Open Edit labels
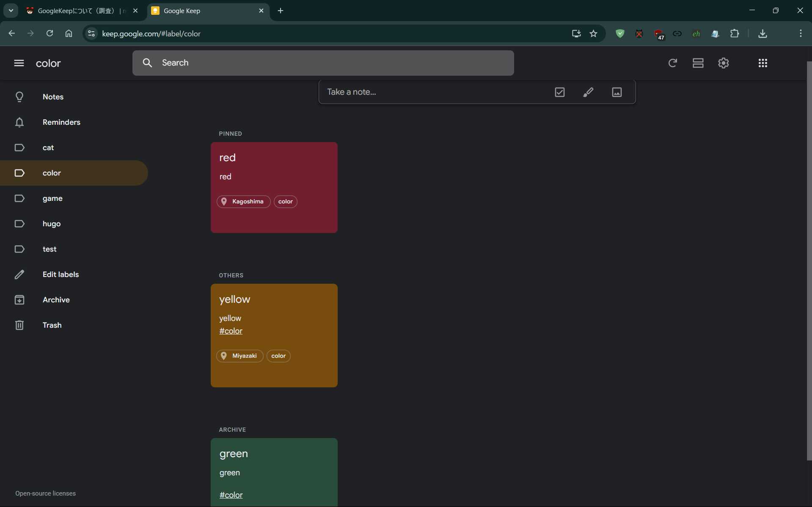812x507 pixels. point(74,274)
